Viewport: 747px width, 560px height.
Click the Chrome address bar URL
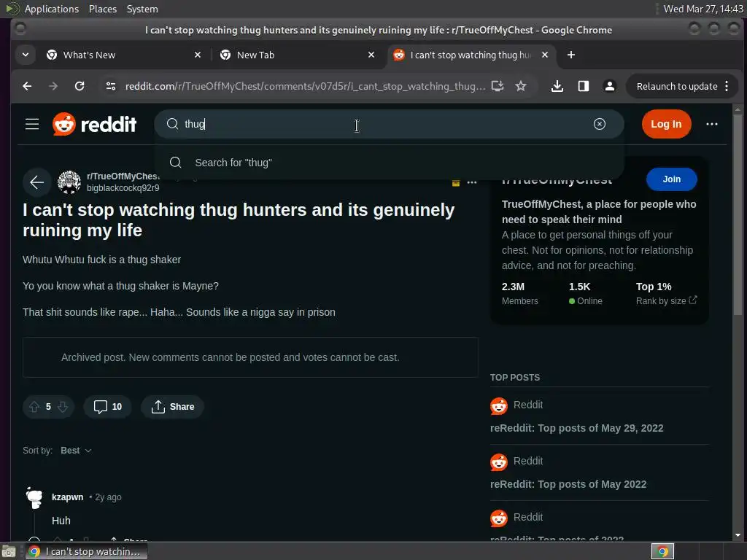(305, 86)
